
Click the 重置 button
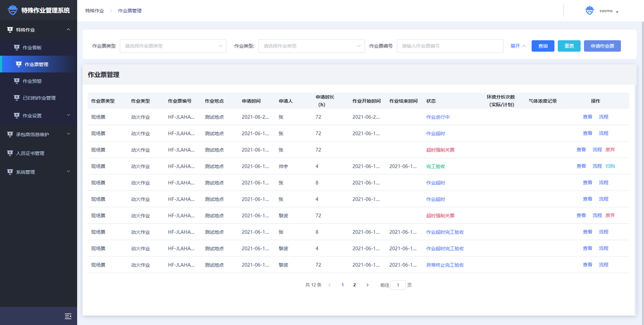[x=569, y=46]
